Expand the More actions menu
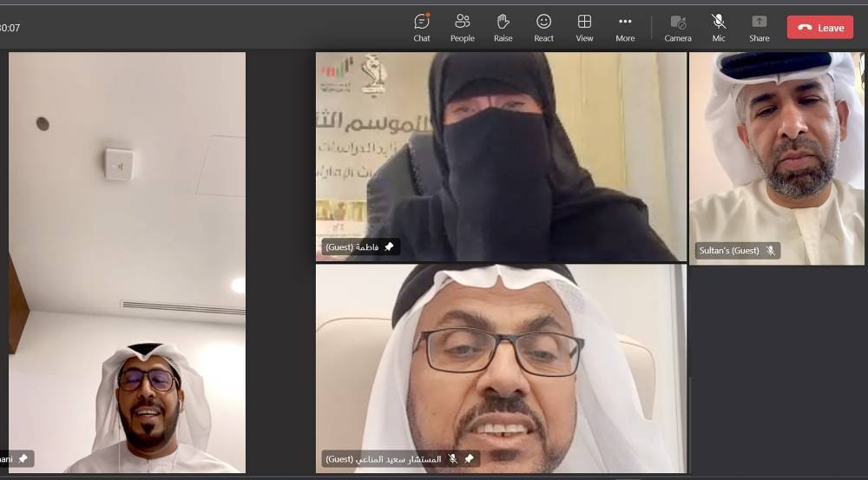 click(625, 27)
